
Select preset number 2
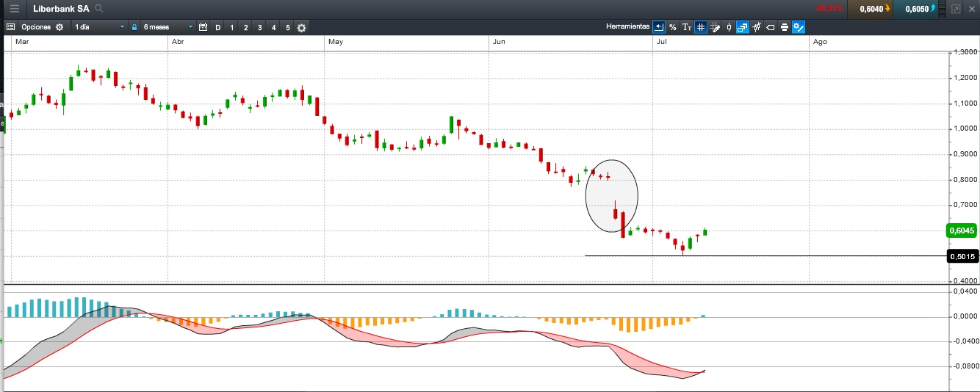(245, 27)
